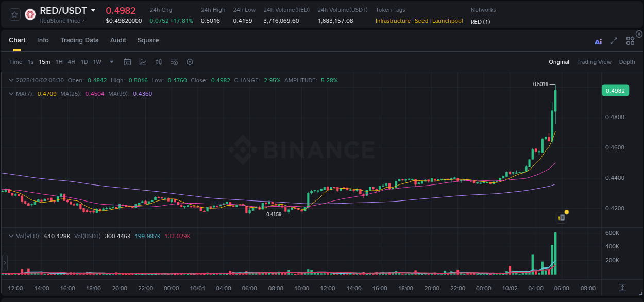Image resolution: width=644 pixels, height=302 pixels.
Task: Toggle RED/USDT as a favorite star
Action: (x=14, y=14)
